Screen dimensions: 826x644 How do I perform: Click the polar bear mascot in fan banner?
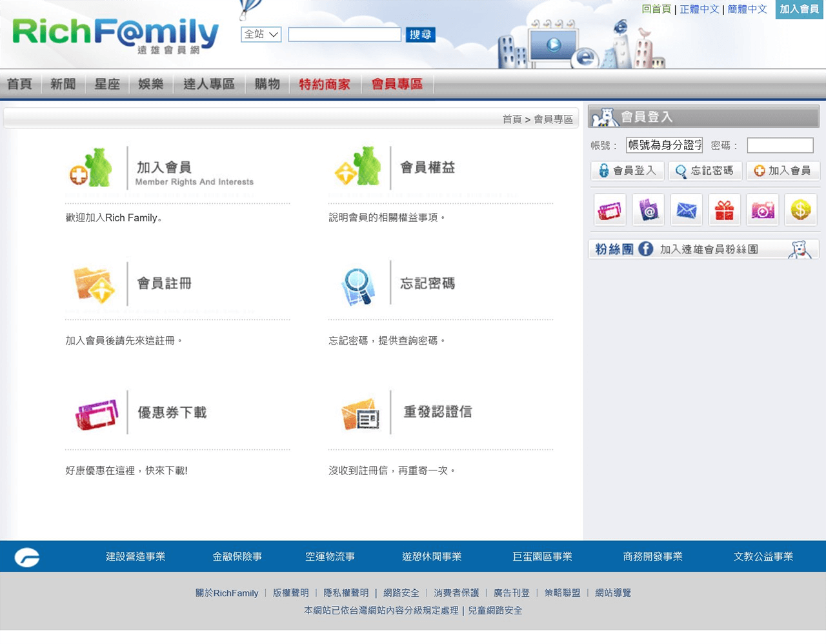[x=800, y=249]
